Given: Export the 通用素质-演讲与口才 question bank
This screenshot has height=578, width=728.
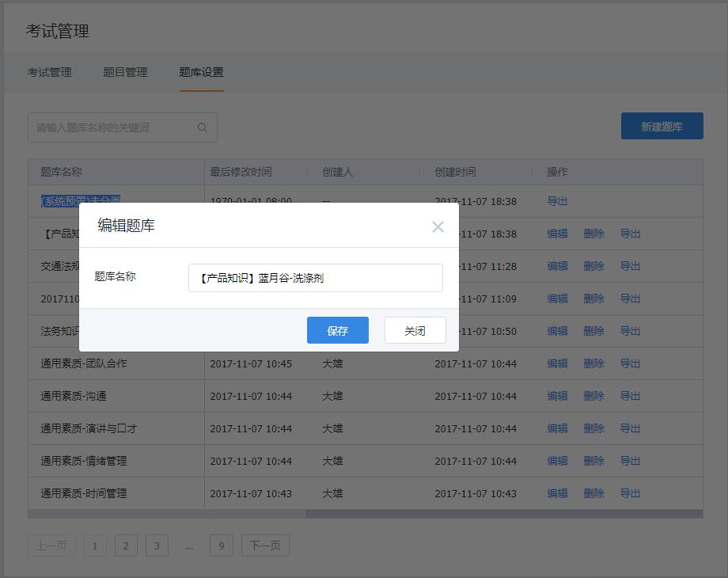Looking at the screenshot, I should tap(630, 428).
